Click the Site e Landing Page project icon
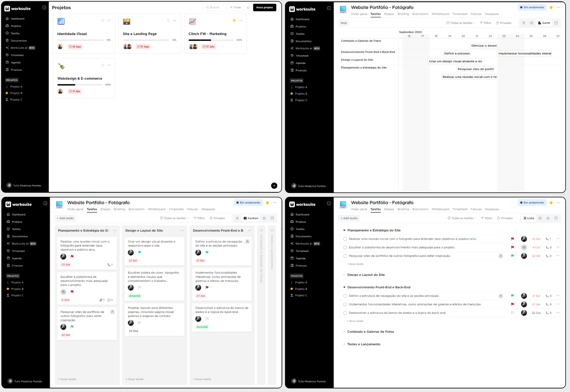The height and width of the screenshot is (392, 570). point(127,21)
